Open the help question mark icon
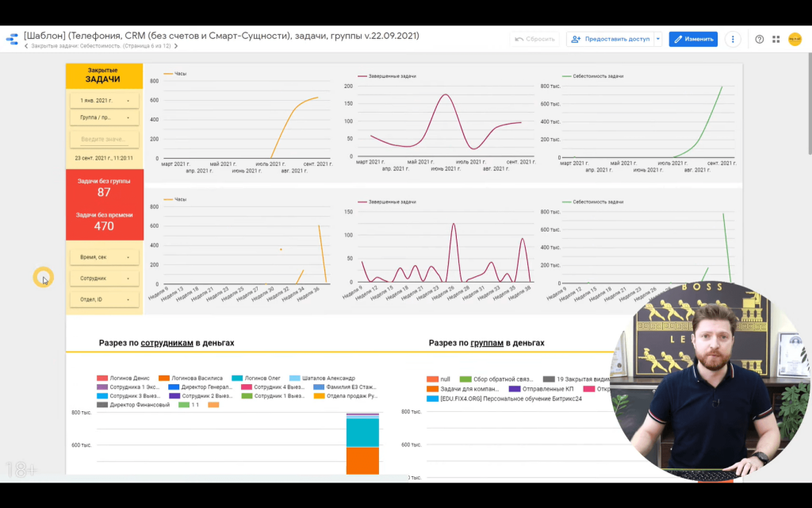 [759, 39]
